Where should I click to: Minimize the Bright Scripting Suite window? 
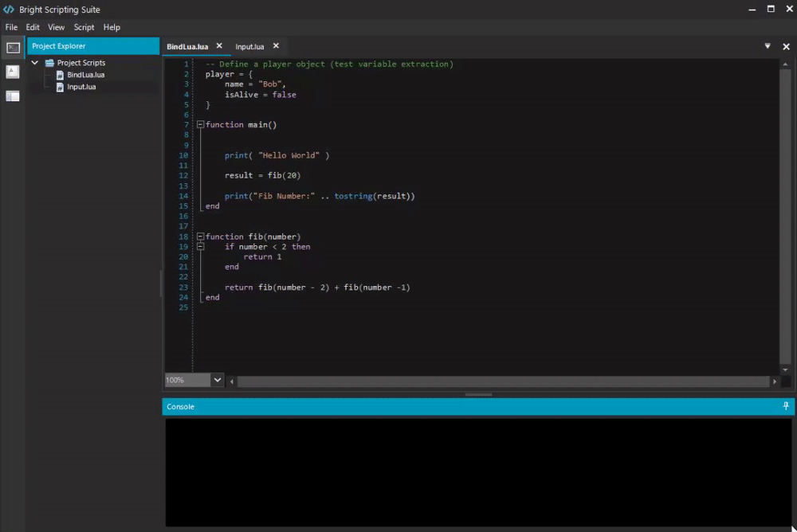[x=752, y=9]
